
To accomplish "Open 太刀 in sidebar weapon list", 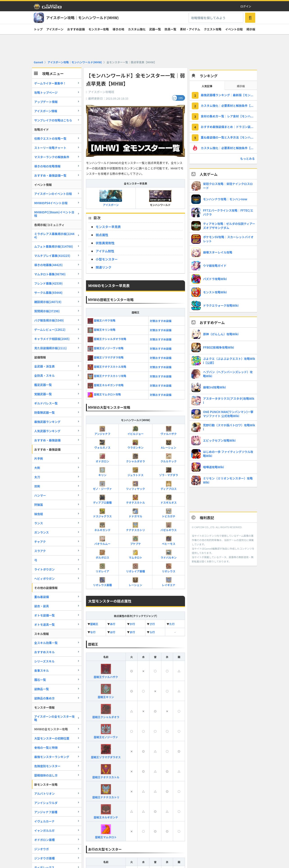I will [56, 477].
